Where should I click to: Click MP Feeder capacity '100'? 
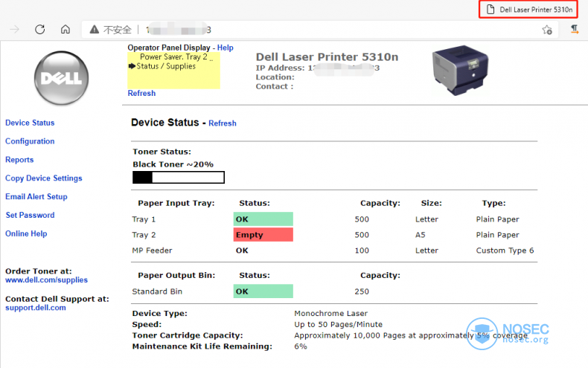[362, 251]
